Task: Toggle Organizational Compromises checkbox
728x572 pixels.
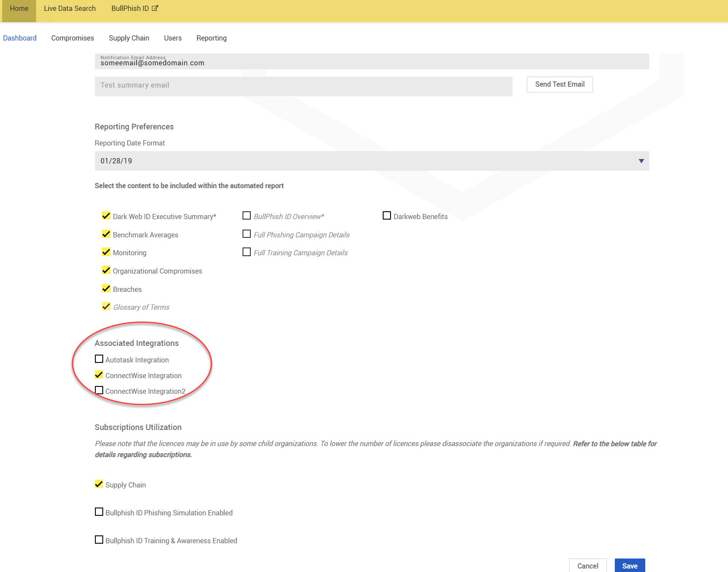Action: pos(106,271)
